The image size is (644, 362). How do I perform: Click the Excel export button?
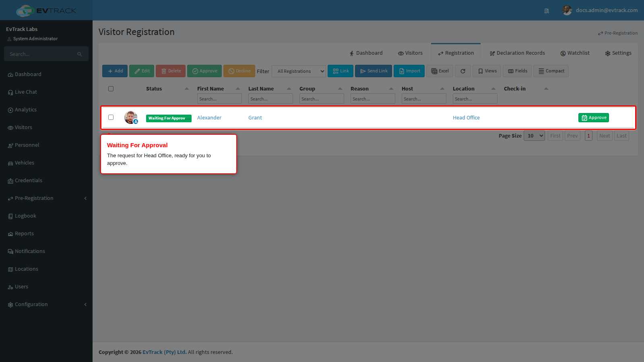pos(440,71)
